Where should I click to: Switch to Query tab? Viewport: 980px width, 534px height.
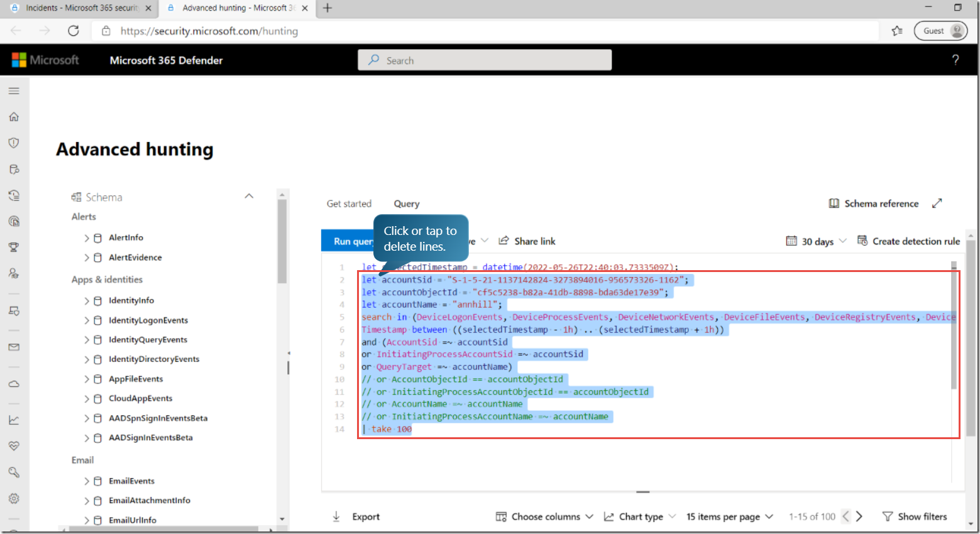(x=407, y=204)
